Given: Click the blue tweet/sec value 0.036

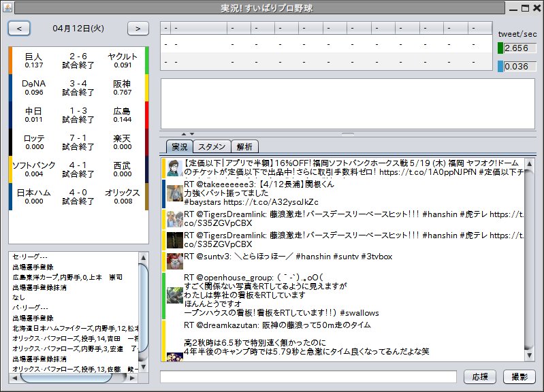Looking at the screenshot, I should coord(519,66).
